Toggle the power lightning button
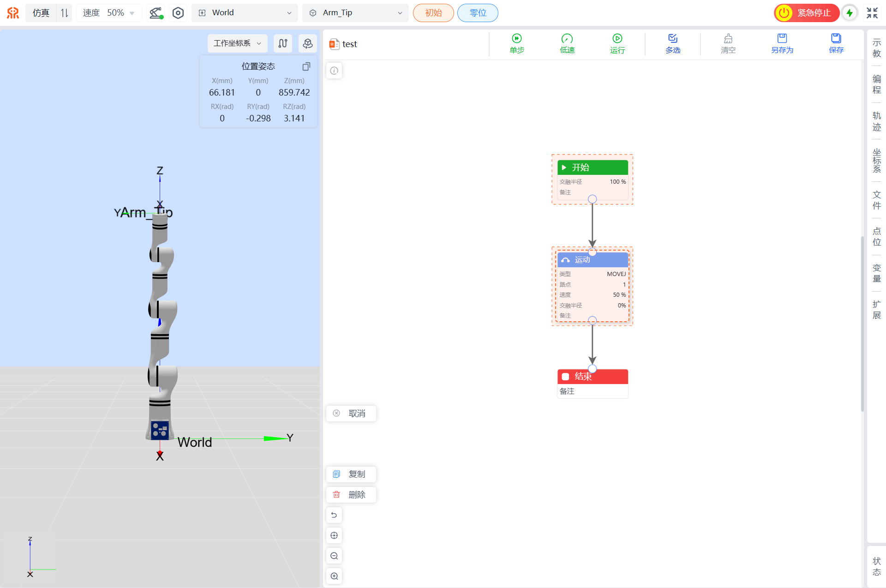The image size is (886, 588). 850,13
